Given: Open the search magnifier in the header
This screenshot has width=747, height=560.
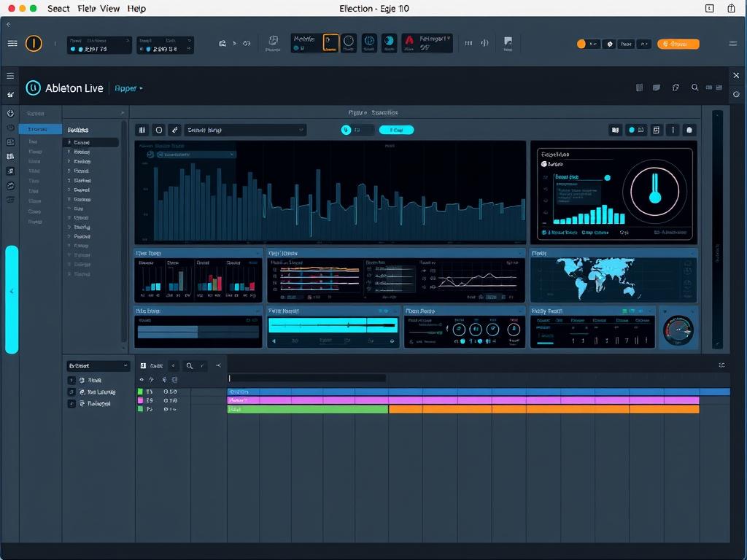Looking at the screenshot, I should pos(694,87).
